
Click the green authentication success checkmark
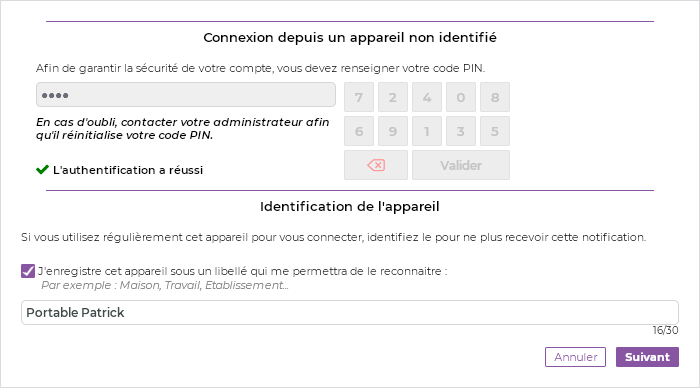click(x=42, y=170)
